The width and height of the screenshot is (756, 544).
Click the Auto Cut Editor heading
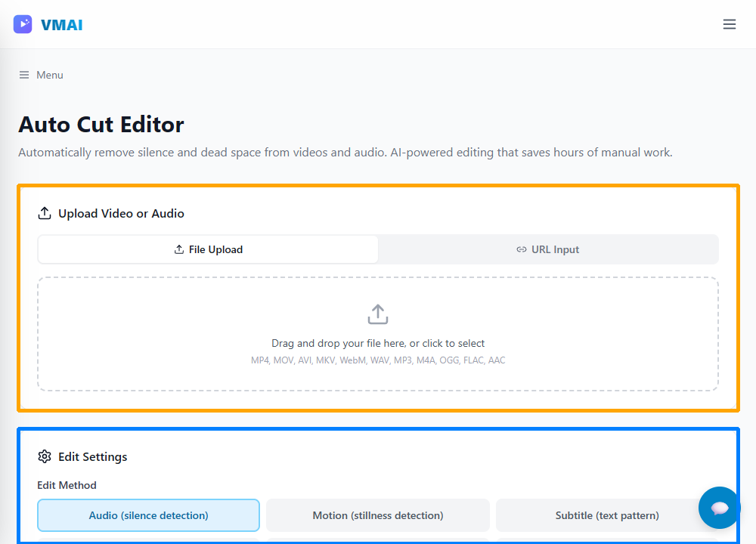tap(101, 125)
